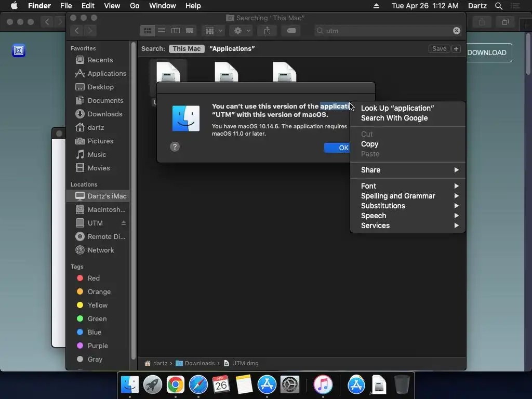Open dartz home folder in sidebar
The image size is (532, 399).
[x=98, y=128]
